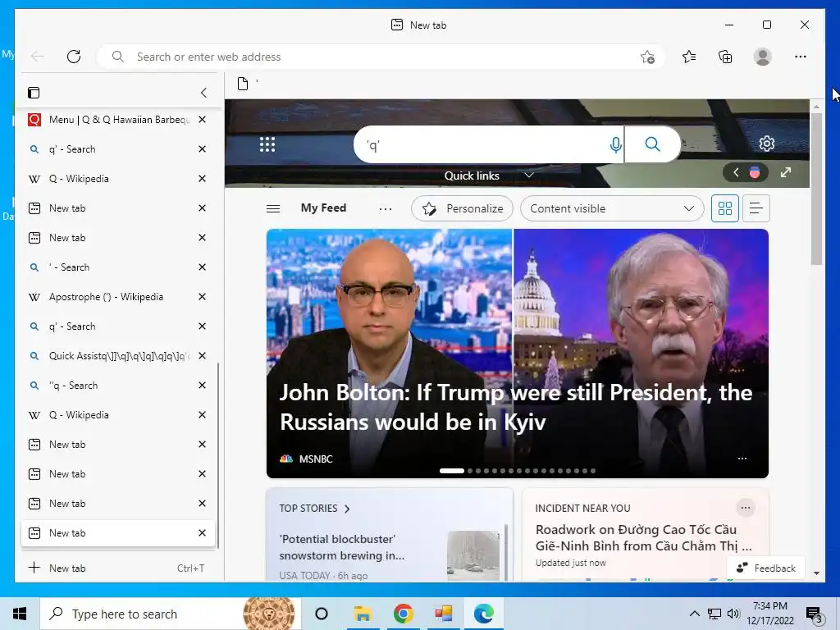Open the profile avatar icon
The width and height of the screenshot is (840, 630).
point(762,57)
